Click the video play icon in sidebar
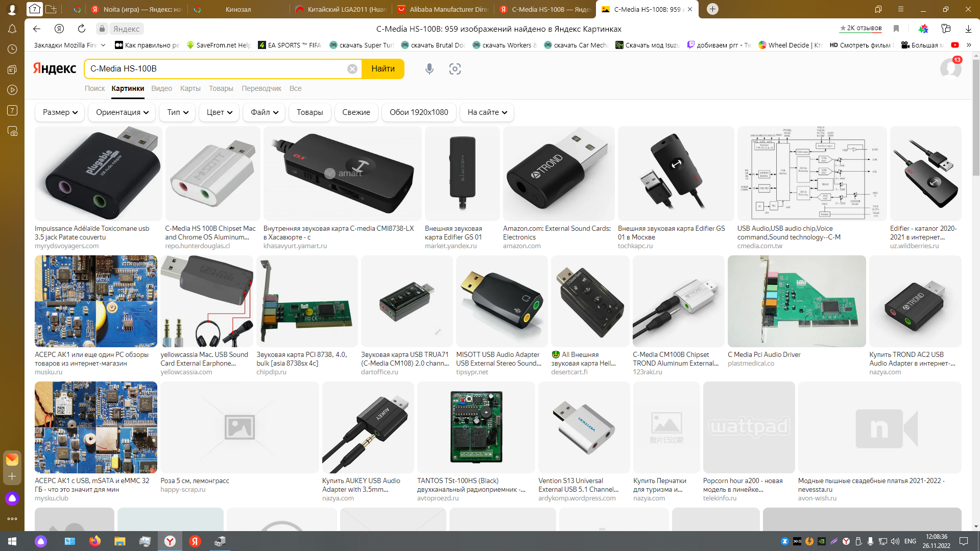980x551 pixels. click(12, 90)
